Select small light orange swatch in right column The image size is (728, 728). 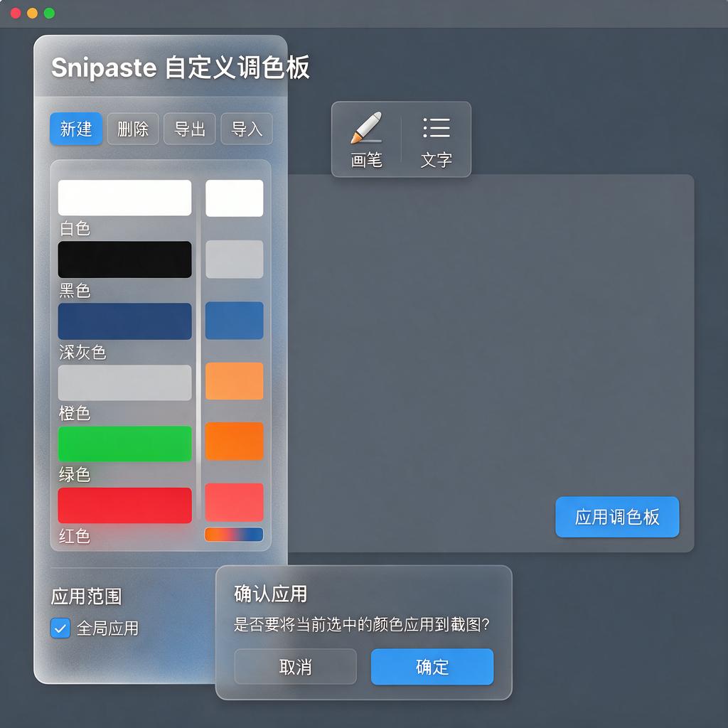pos(235,381)
